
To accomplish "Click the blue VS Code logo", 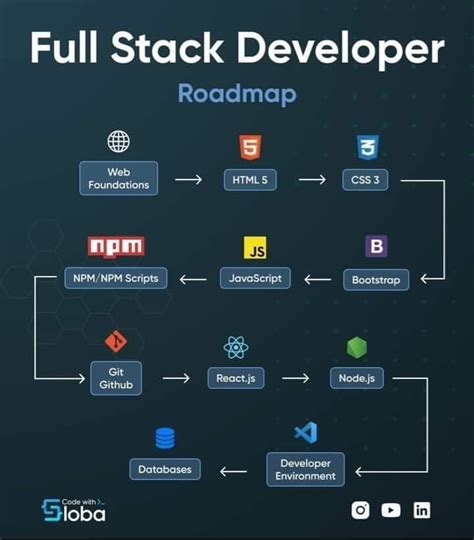I will tap(306, 433).
